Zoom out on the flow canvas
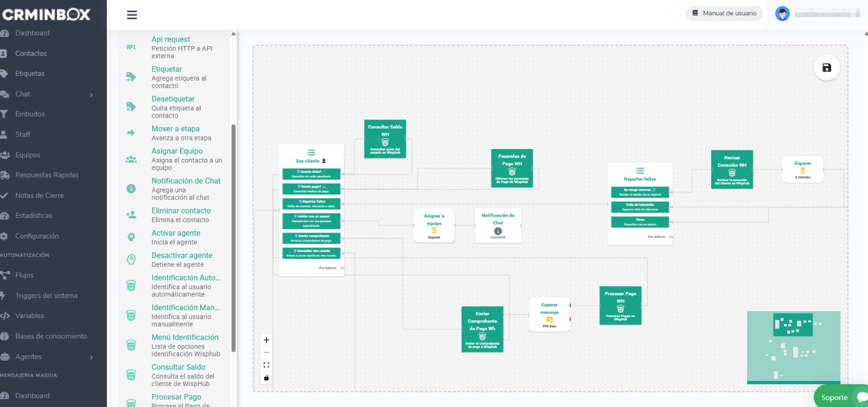This screenshot has width=868, height=407. click(x=266, y=353)
